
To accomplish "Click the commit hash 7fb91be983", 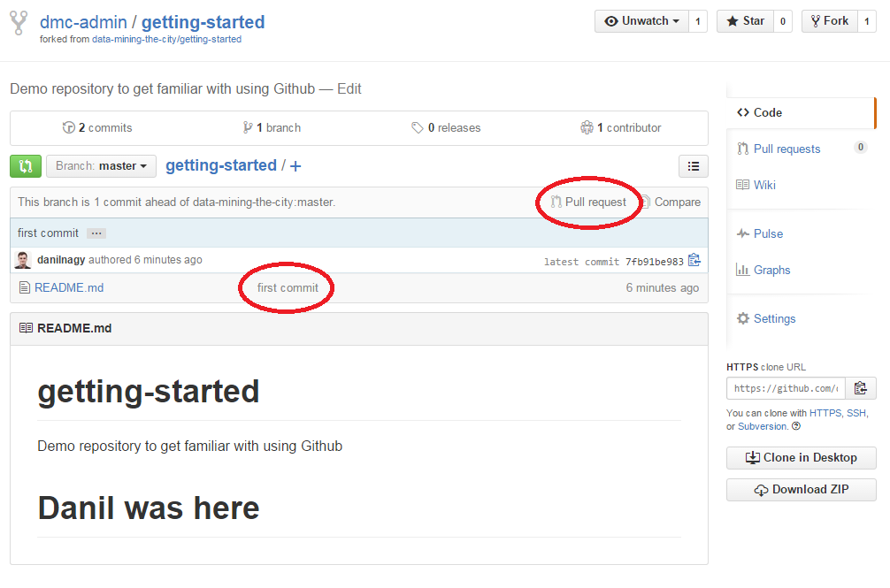I will (x=655, y=262).
